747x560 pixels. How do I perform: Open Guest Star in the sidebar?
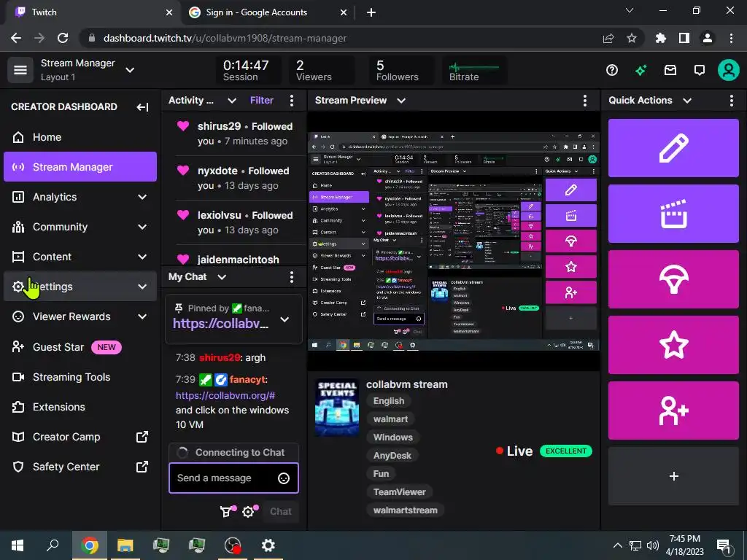[x=80, y=347]
